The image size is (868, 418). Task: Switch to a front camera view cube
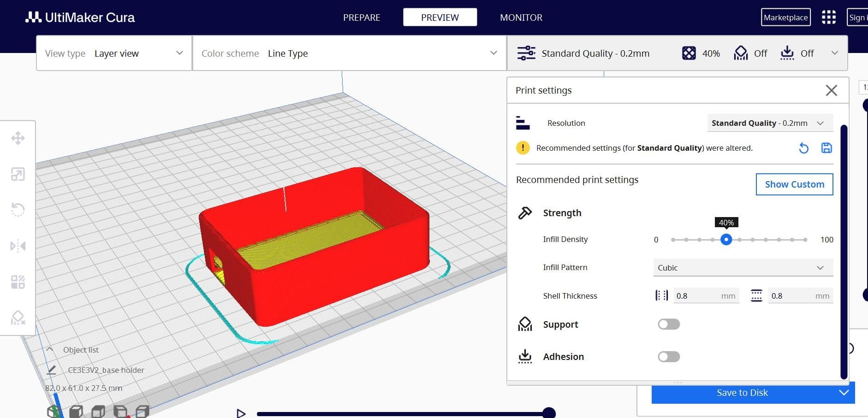point(75,411)
